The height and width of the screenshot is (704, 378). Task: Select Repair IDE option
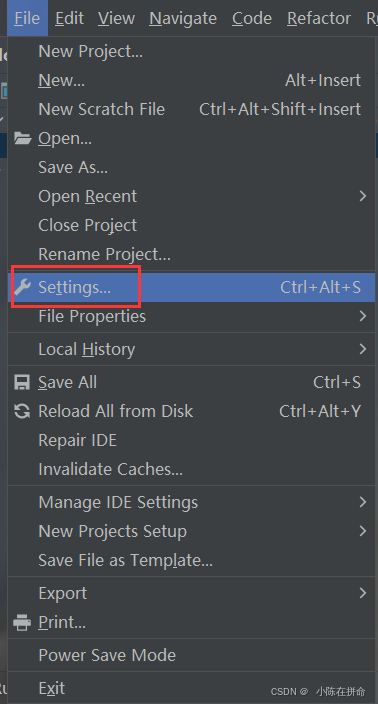[x=191, y=440]
